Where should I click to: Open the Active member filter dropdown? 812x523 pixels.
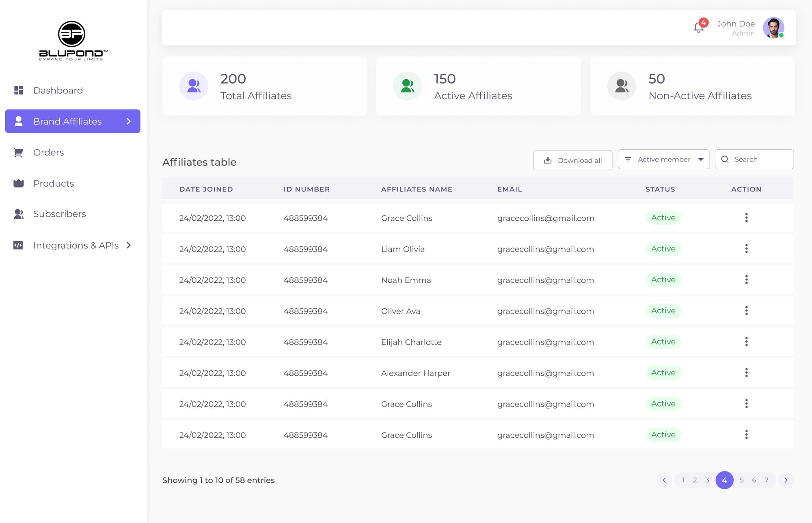click(x=663, y=159)
